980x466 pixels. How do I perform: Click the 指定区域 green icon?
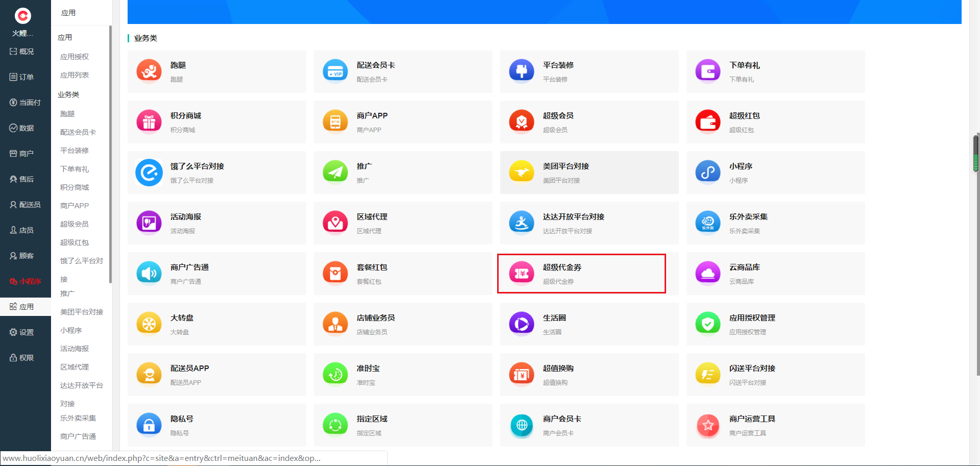(335, 425)
